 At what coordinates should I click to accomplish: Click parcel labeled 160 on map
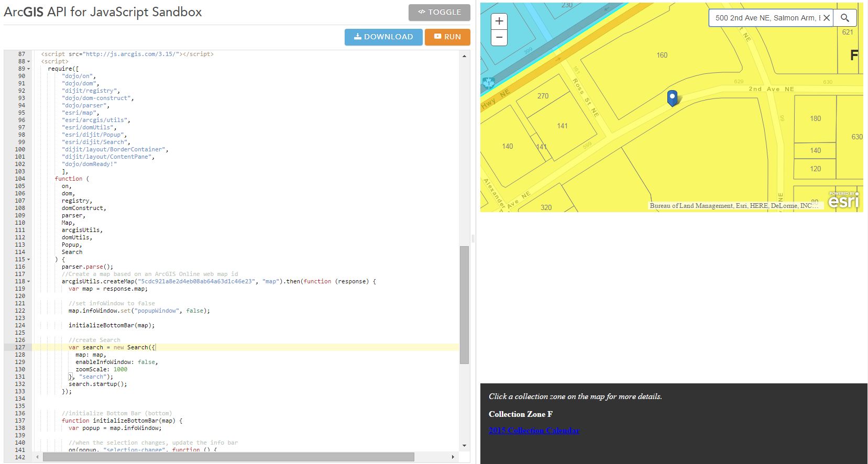[662, 55]
